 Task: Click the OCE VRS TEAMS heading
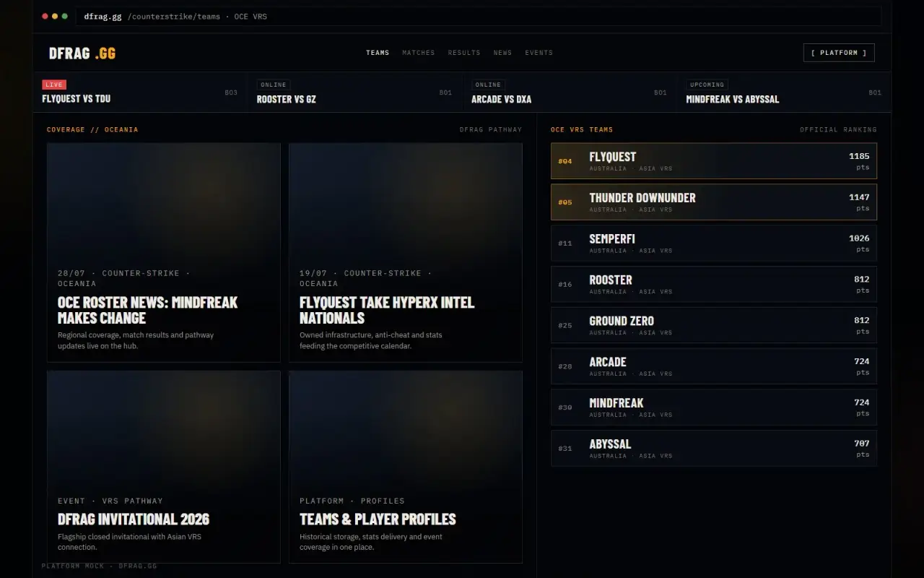click(582, 130)
